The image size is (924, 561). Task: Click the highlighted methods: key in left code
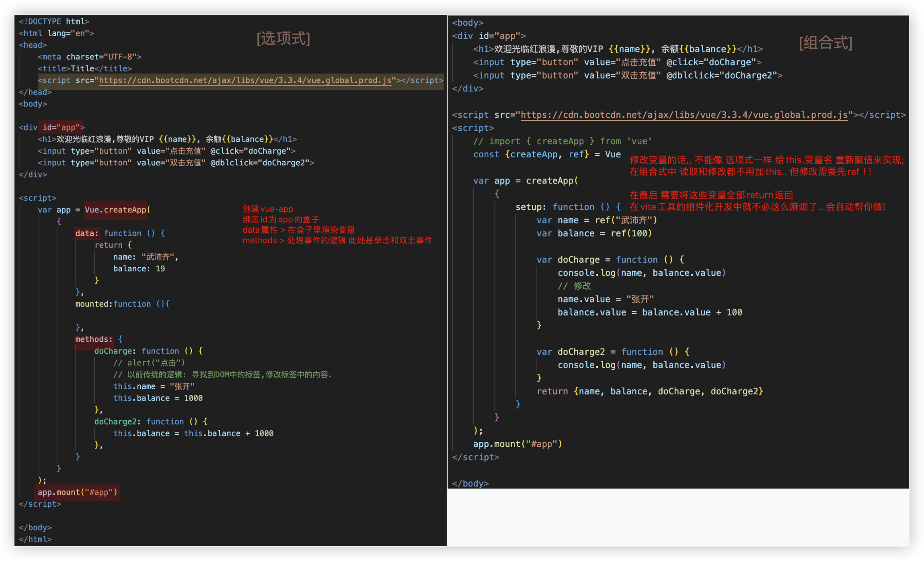pos(94,339)
